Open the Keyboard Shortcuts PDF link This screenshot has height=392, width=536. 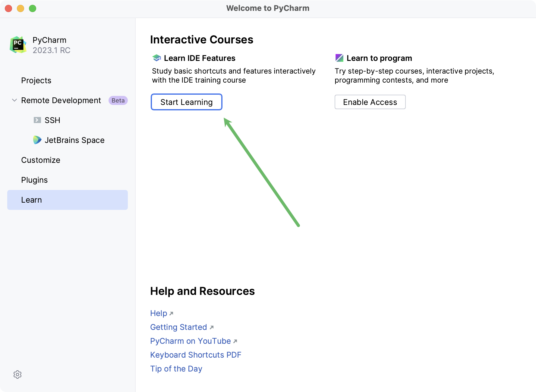click(196, 355)
